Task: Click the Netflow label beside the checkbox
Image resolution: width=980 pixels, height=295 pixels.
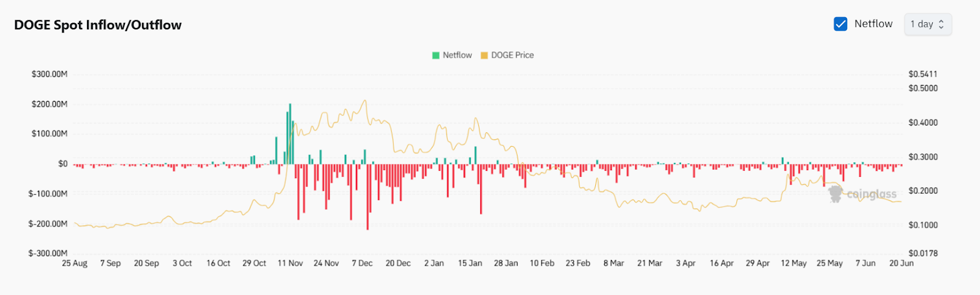Action: pyautogui.click(x=873, y=24)
